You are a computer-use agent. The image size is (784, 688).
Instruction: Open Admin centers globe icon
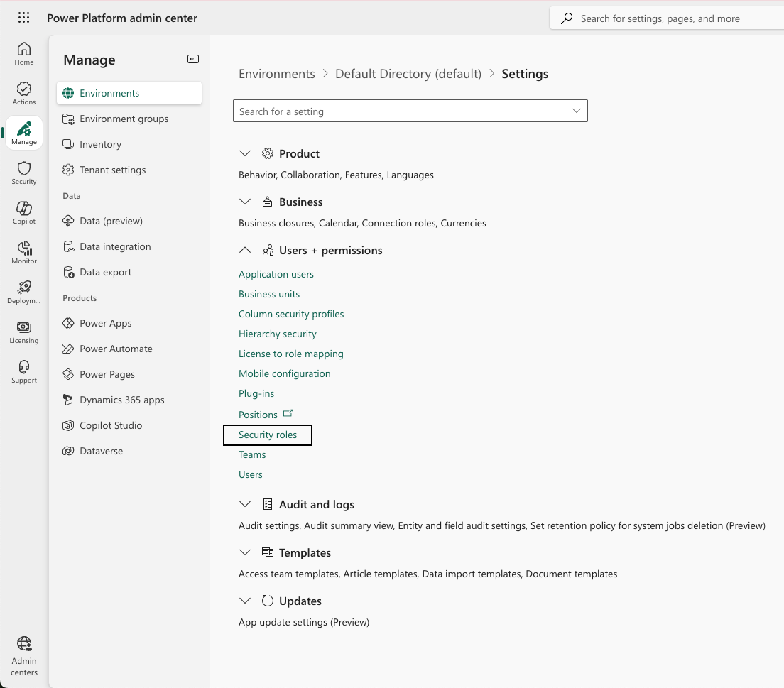click(24, 655)
